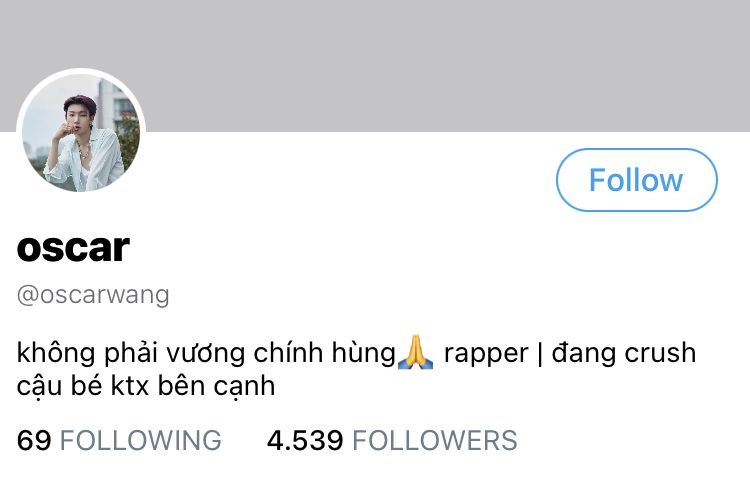Tap the FOLLOWING label text
750x477 pixels.
[141, 440]
